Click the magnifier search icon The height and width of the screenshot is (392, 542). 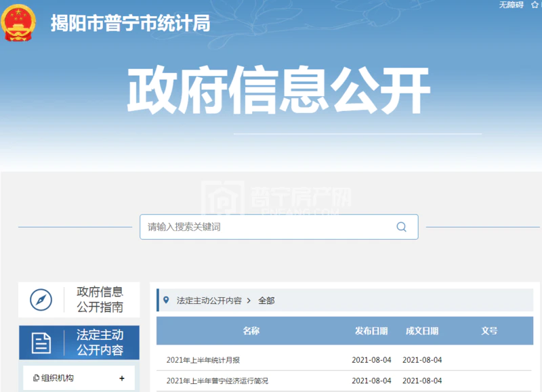(401, 227)
